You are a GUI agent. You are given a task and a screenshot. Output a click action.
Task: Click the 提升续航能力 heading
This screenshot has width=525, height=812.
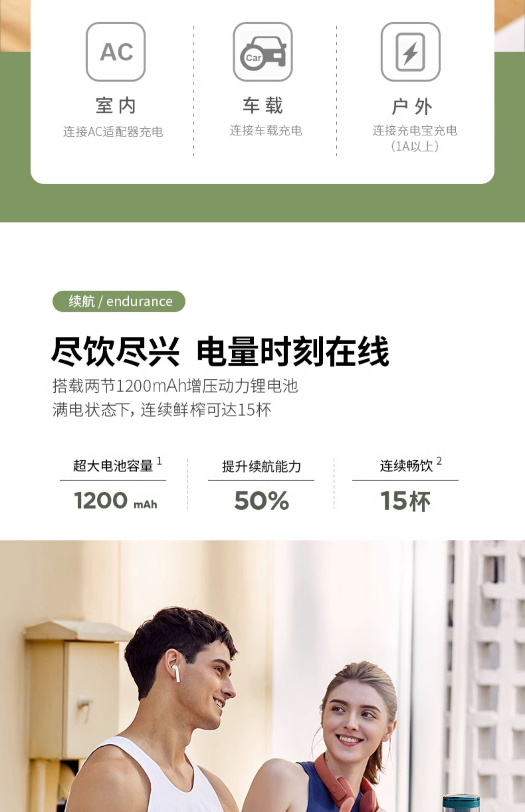pyautogui.click(x=261, y=466)
